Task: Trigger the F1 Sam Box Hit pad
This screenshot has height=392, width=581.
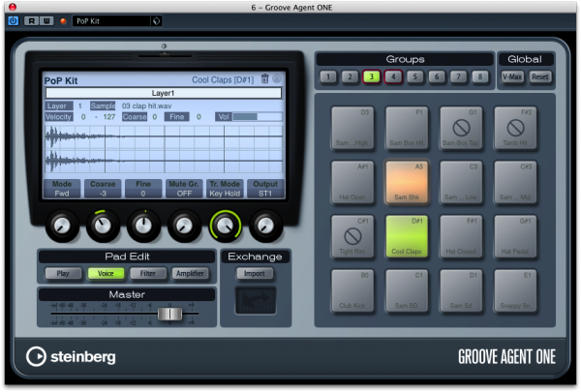Action: tap(407, 128)
